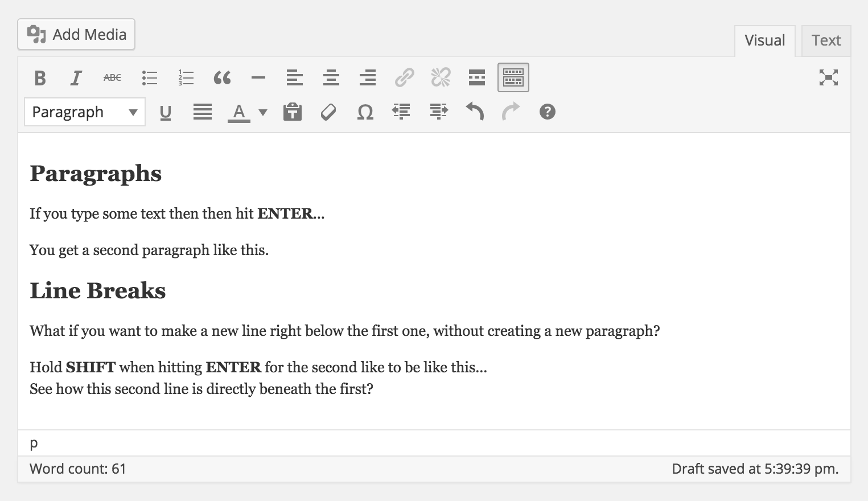Screen dimensions: 868x501
Task: Undo the last action
Action: click(475, 112)
